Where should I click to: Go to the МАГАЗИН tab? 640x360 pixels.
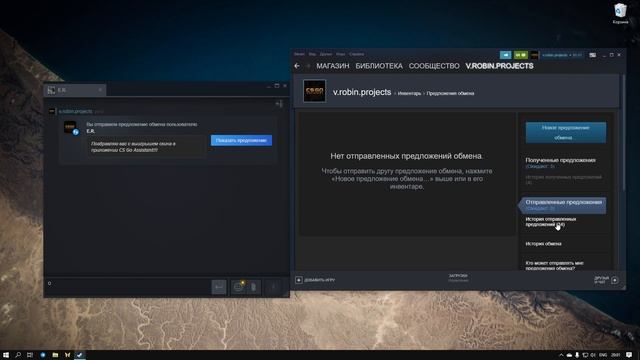point(333,66)
